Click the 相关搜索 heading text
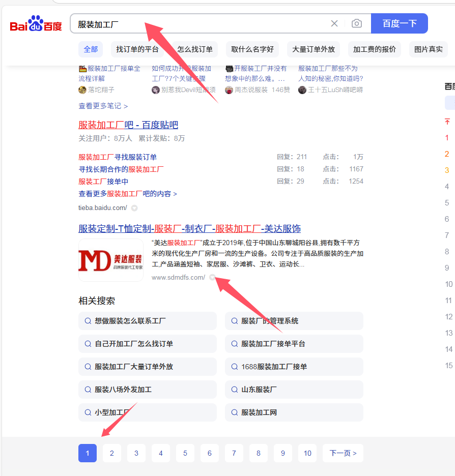 [97, 301]
